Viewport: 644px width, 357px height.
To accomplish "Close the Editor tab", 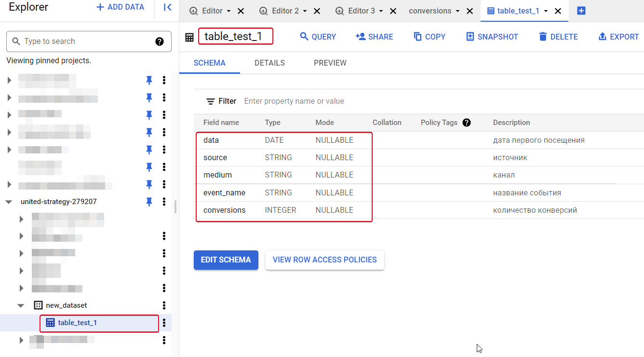I will (241, 11).
